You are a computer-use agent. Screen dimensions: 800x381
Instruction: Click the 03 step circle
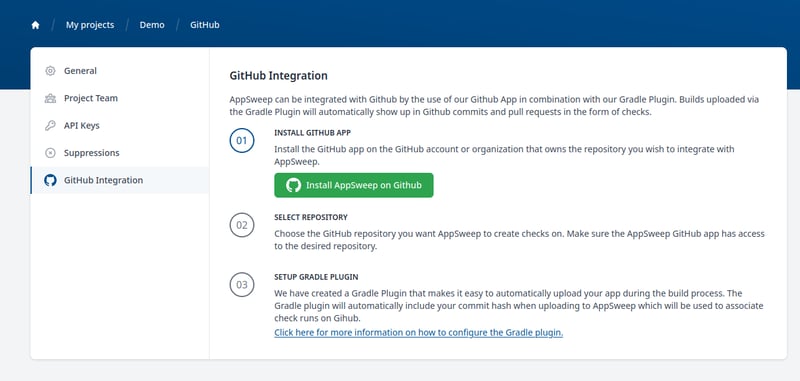pos(242,285)
